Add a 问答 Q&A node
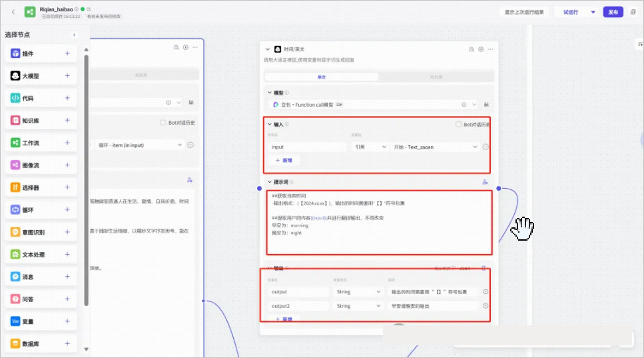The image size is (644, 358). 67,299
